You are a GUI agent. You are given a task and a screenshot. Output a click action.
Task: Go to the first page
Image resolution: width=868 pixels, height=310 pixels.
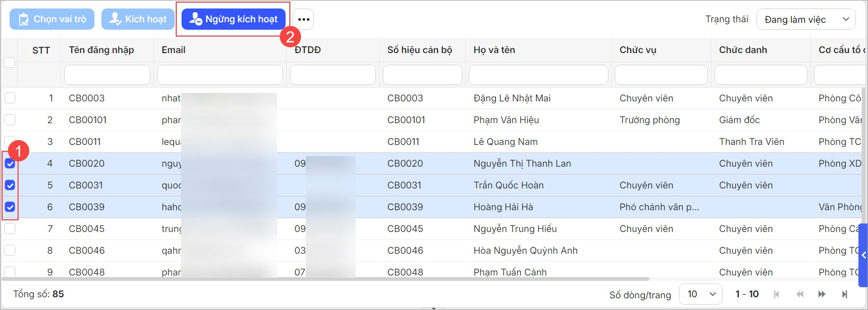[777, 294]
